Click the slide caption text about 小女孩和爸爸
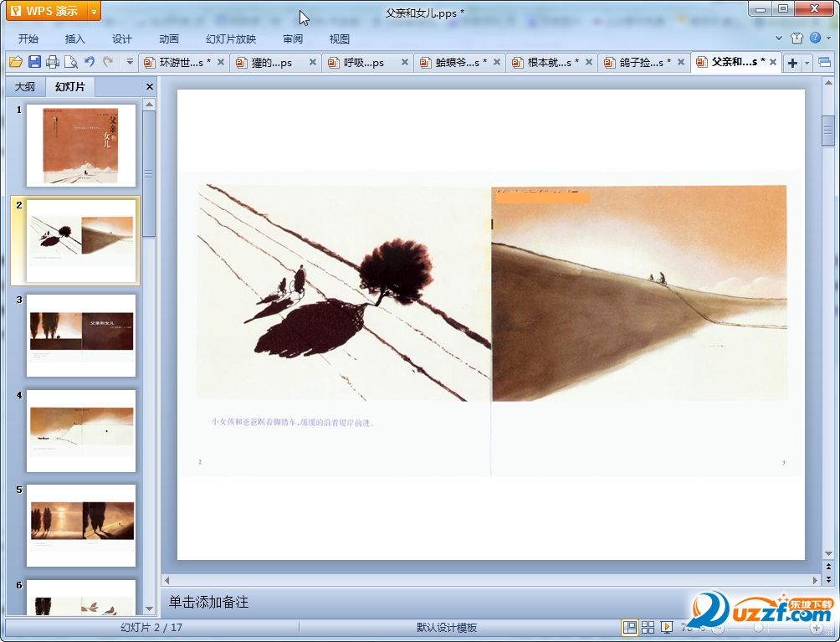Viewport: 840px width, 642px height. (x=293, y=423)
